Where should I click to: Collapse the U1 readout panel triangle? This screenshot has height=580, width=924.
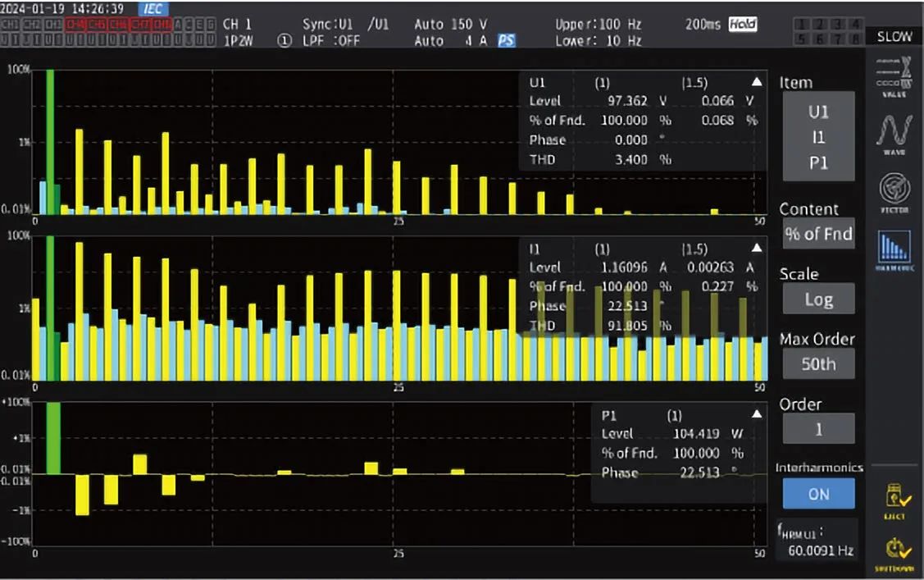click(757, 82)
